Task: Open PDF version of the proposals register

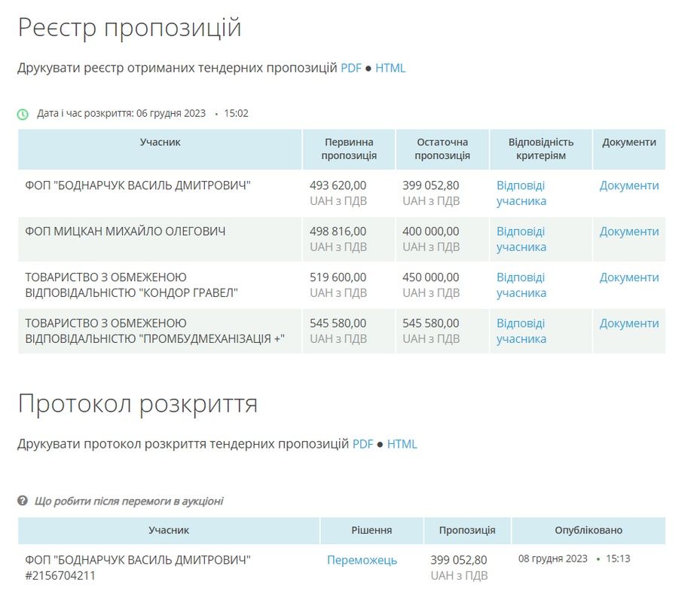Action: tap(350, 67)
